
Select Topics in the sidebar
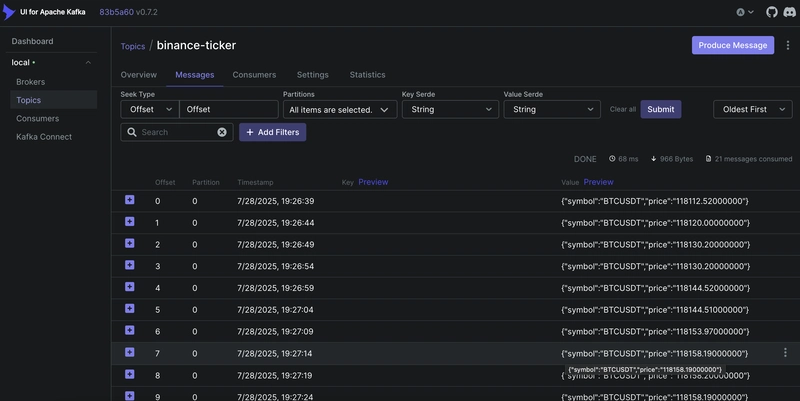53,100
